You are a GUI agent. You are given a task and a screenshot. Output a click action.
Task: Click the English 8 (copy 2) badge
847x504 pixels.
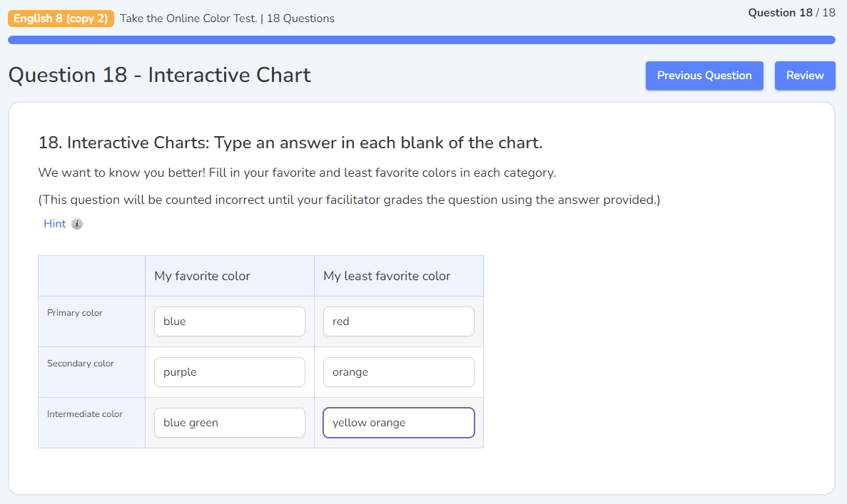click(x=61, y=19)
